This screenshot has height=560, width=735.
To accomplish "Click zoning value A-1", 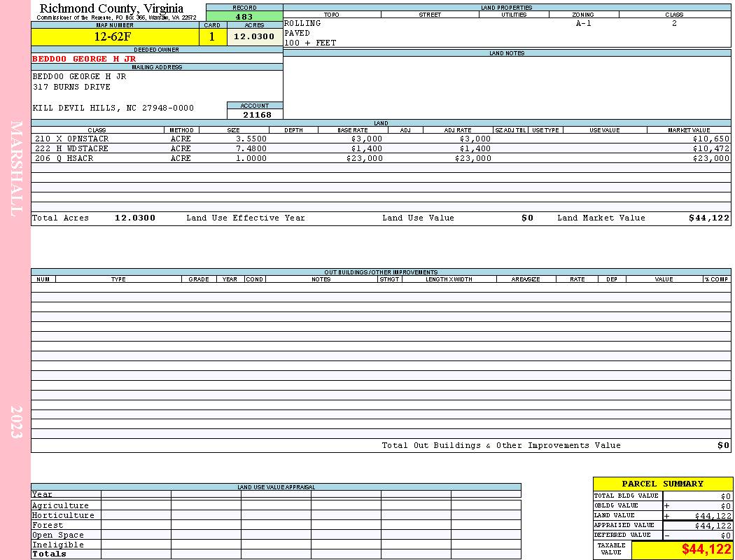I will pyautogui.click(x=584, y=23).
